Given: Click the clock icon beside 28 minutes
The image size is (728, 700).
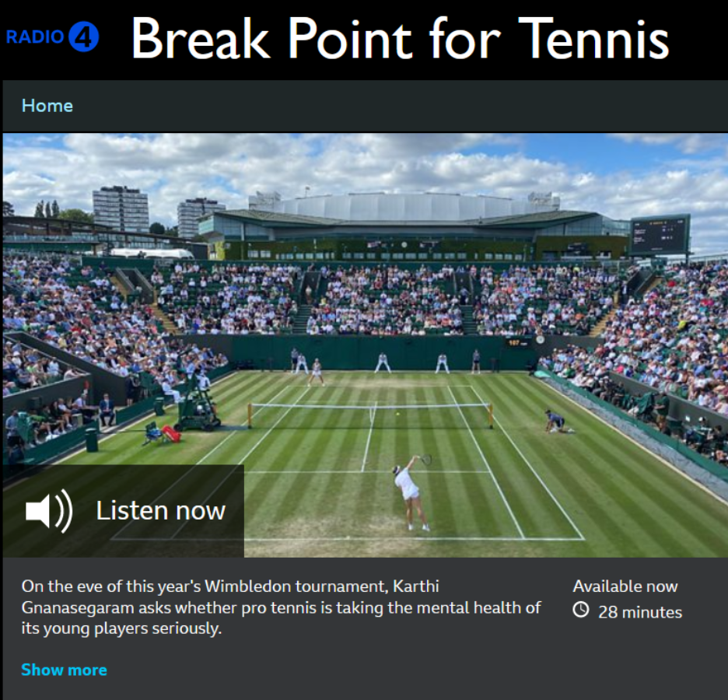Looking at the screenshot, I should coord(580,610).
